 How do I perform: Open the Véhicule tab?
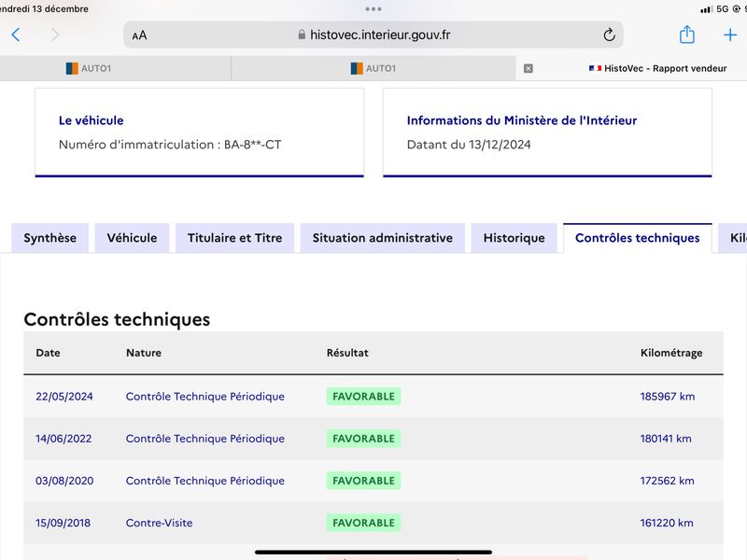(x=132, y=238)
